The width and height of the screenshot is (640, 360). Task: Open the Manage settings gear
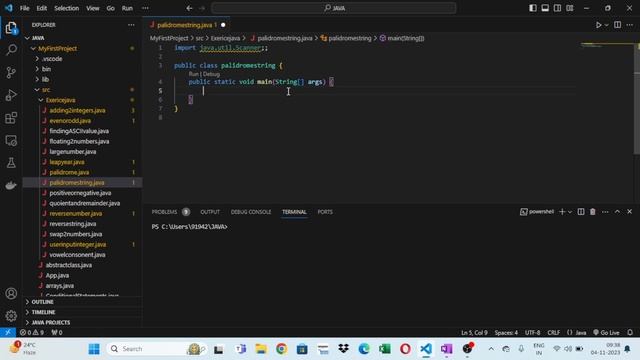11,316
